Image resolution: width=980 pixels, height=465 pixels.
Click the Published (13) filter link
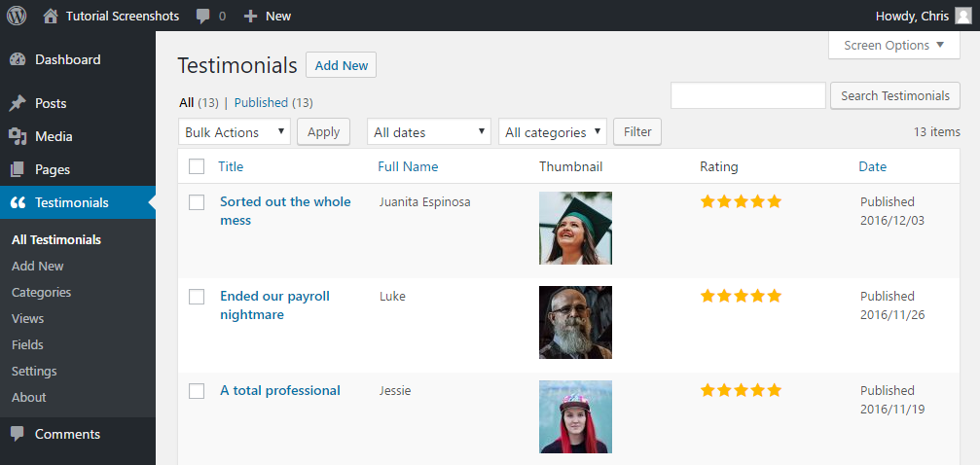pos(273,102)
